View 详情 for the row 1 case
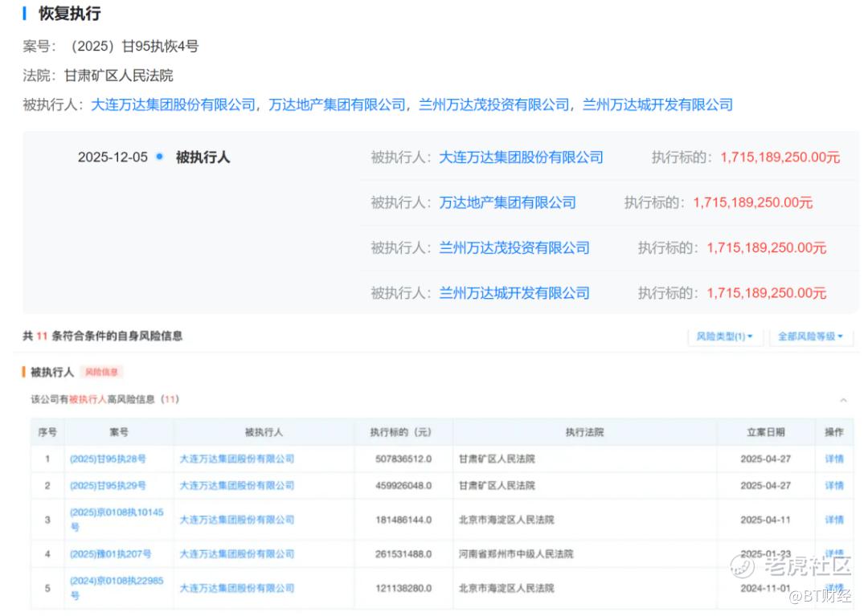This screenshot has height=616, width=868. click(834, 459)
